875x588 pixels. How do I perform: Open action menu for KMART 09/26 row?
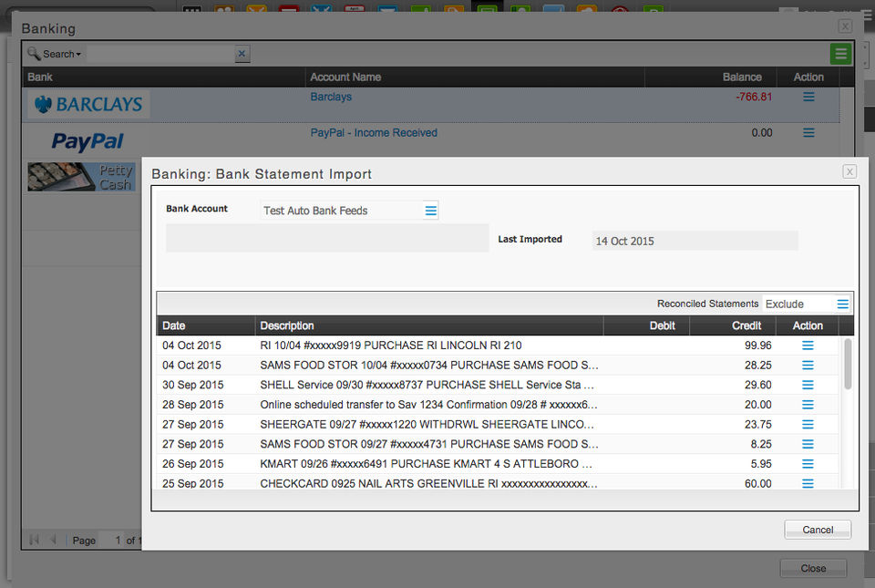pos(808,464)
